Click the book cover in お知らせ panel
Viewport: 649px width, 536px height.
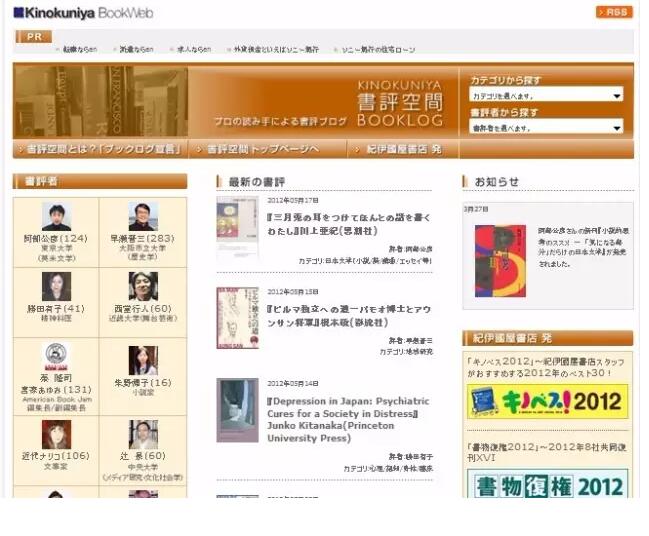pos(500,261)
